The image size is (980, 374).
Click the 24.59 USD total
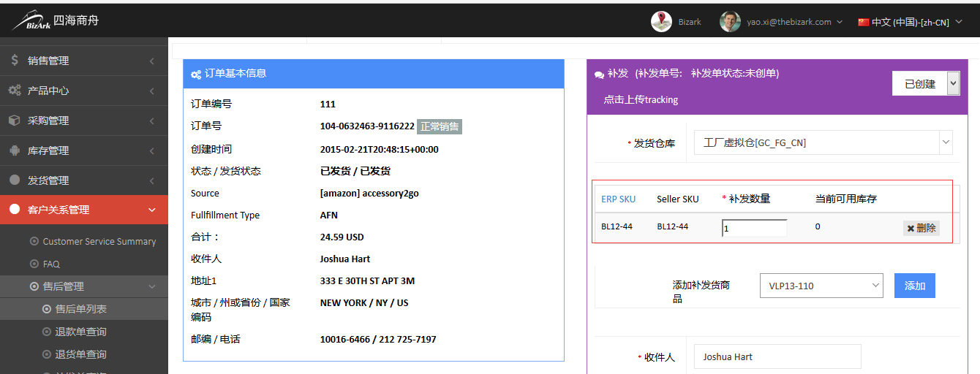coord(342,237)
